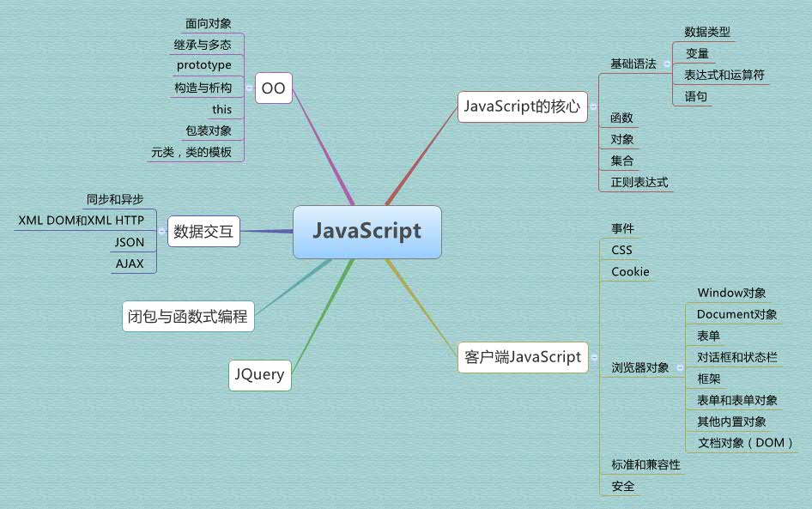Collapse the 基础语法 subtopics toggle
Viewport: 812px width, 509px height.
pos(667,64)
